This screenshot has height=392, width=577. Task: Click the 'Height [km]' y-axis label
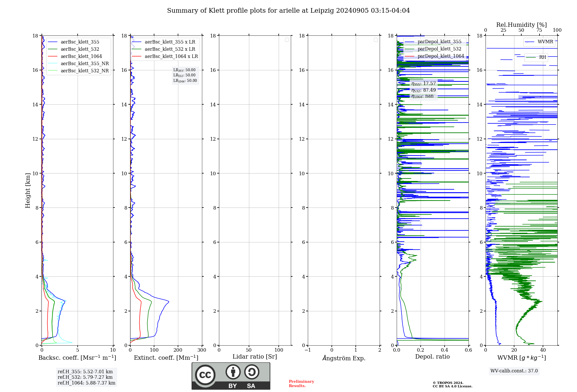28,191
